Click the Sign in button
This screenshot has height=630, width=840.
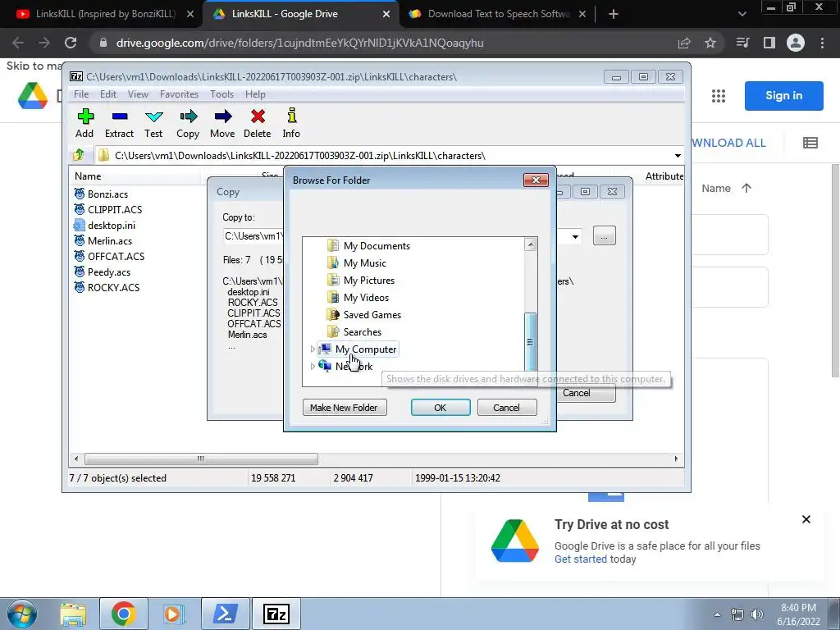tap(783, 95)
